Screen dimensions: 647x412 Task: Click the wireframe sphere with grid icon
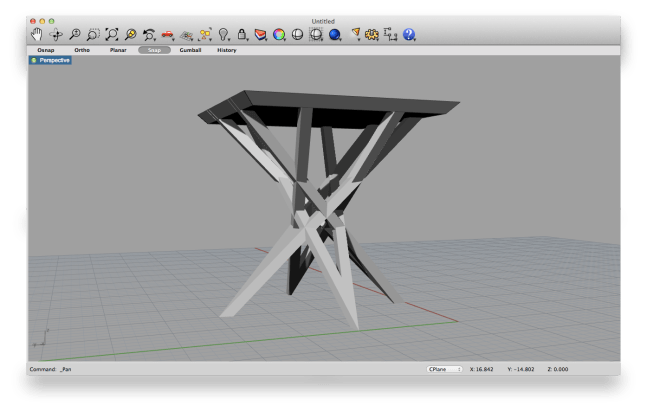316,34
